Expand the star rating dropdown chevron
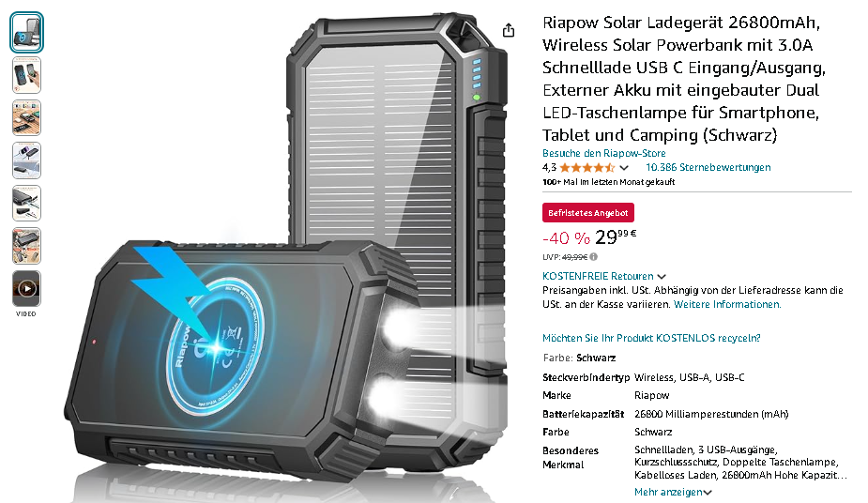Image resolution: width=868 pixels, height=503 pixels. coord(624,168)
